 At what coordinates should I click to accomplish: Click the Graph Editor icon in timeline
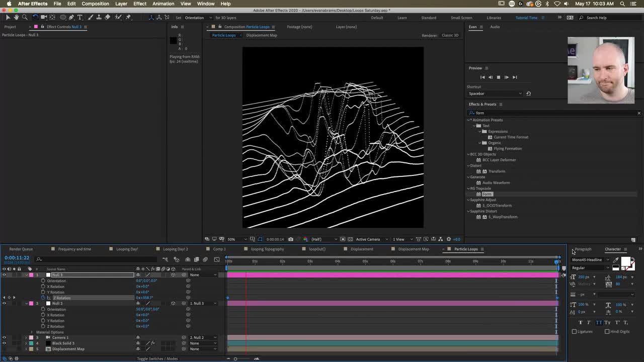(217, 259)
